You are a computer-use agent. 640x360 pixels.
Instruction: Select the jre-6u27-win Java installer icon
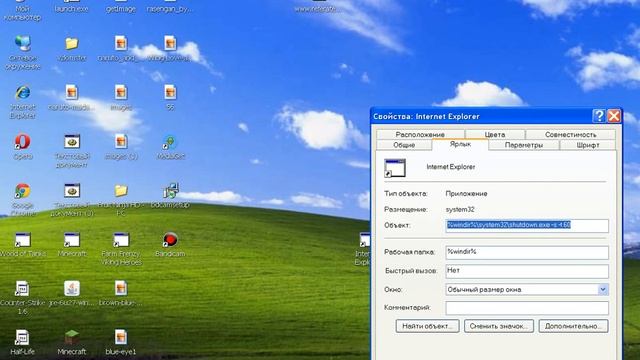(x=71, y=289)
